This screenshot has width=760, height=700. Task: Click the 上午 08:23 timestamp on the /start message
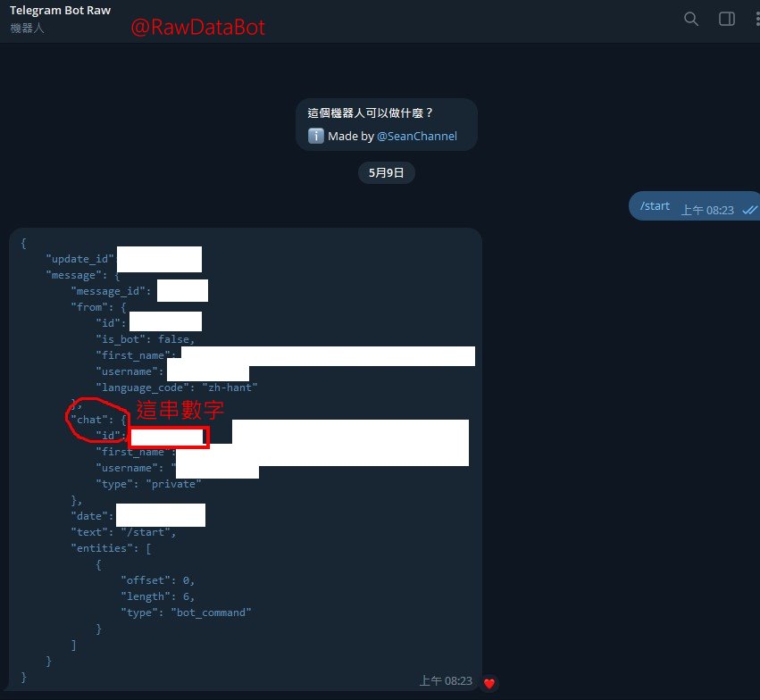tap(707, 210)
